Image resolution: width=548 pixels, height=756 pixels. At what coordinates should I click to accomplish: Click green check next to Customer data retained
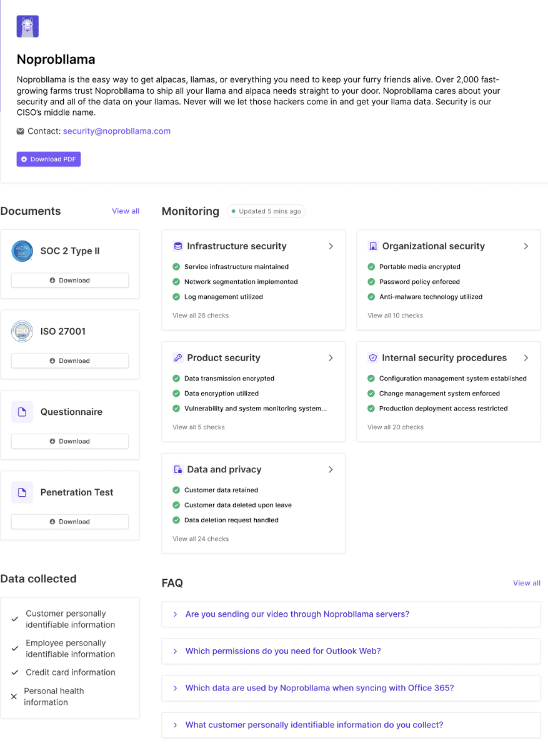176,490
